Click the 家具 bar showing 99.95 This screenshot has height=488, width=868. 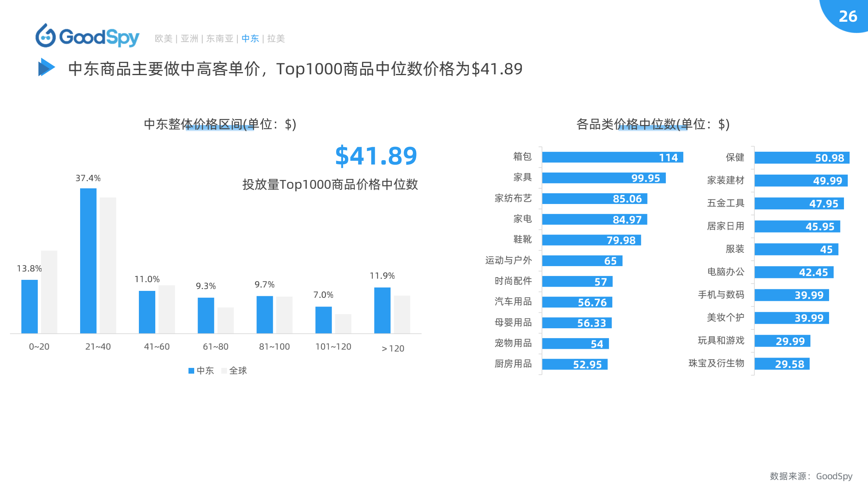coord(603,178)
